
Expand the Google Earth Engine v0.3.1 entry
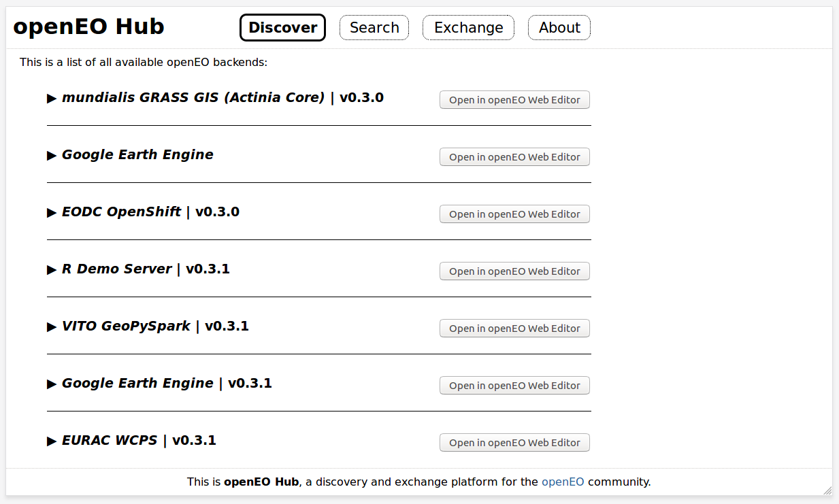click(52, 384)
